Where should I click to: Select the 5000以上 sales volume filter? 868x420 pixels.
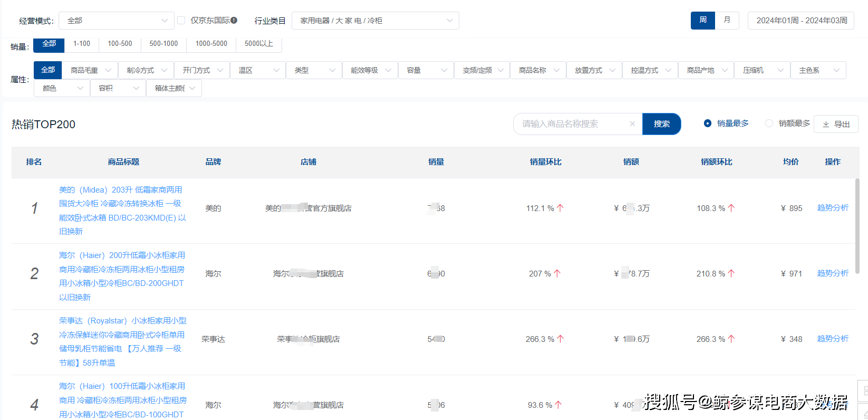(259, 44)
